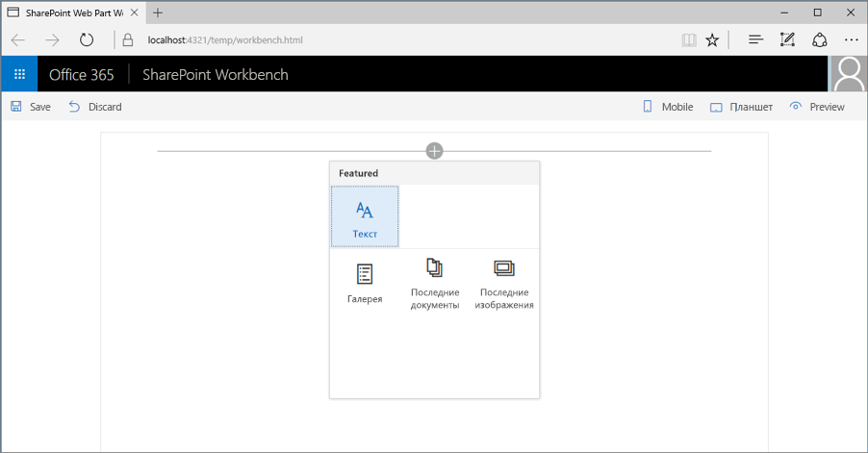Image resolution: width=868 pixels, height=453 pixels.
Task: Open the Office 365 app launcher grid
Action: [19, 74]
